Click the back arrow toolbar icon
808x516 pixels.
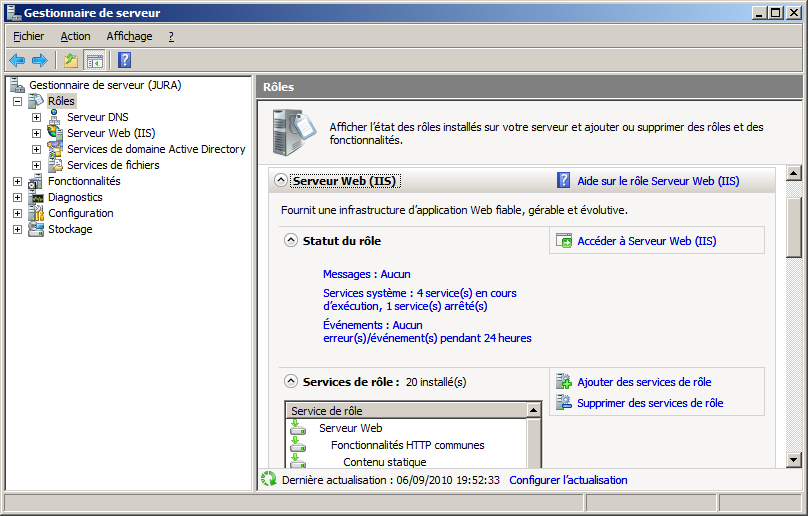(17, 60)
